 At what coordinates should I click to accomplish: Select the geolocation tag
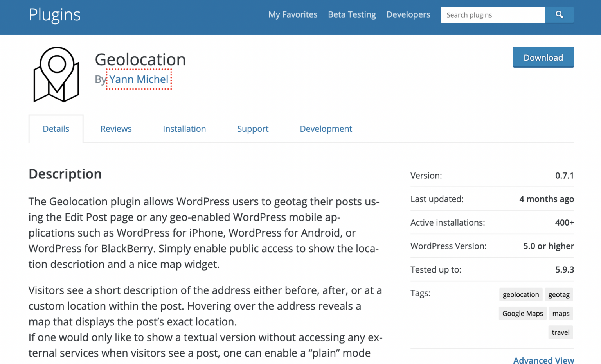(521, 294)
